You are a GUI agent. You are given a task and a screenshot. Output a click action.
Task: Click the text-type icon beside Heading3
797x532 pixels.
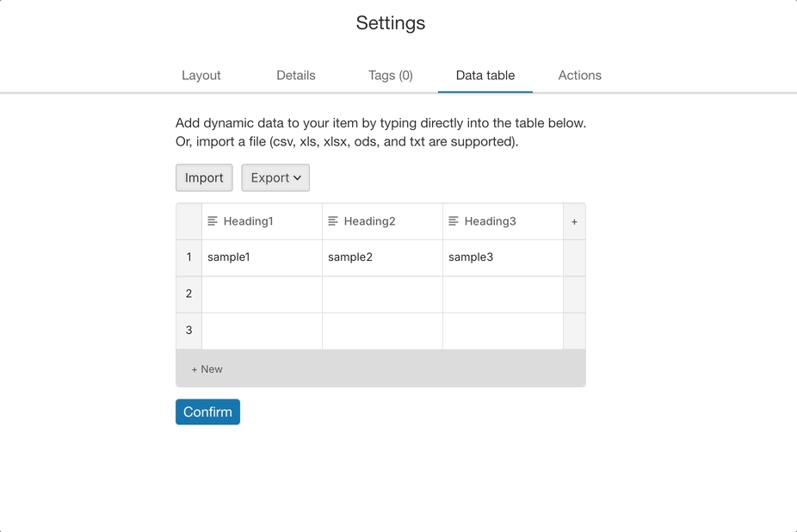coord(454,221)
